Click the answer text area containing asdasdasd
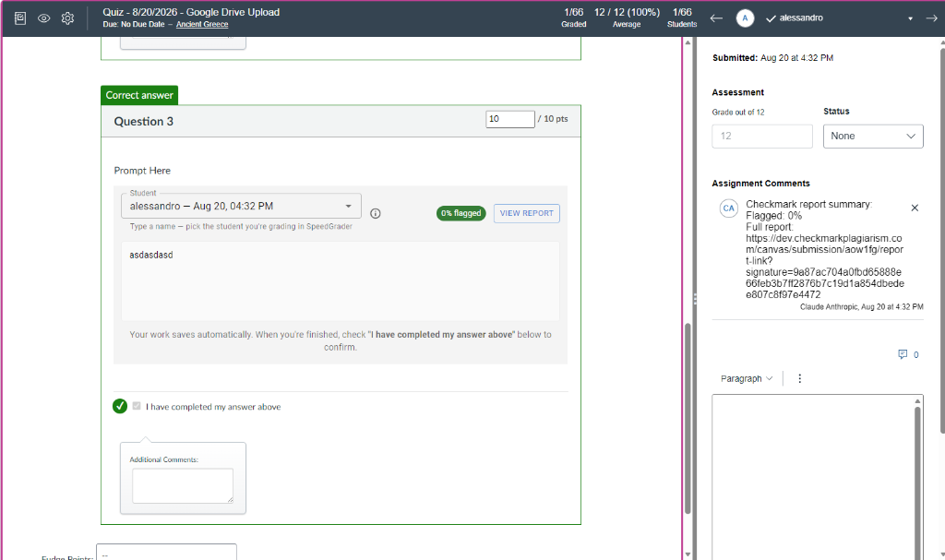 click(x=341, y=280)
